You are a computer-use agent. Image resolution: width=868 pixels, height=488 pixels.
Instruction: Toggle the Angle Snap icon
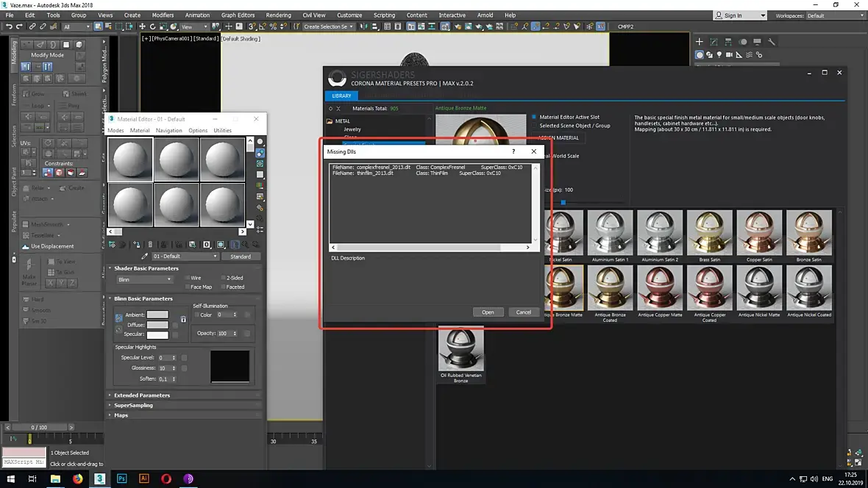263,26
